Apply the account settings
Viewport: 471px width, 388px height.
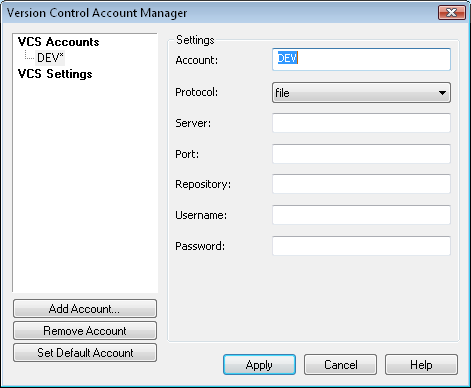pos(259,365)
